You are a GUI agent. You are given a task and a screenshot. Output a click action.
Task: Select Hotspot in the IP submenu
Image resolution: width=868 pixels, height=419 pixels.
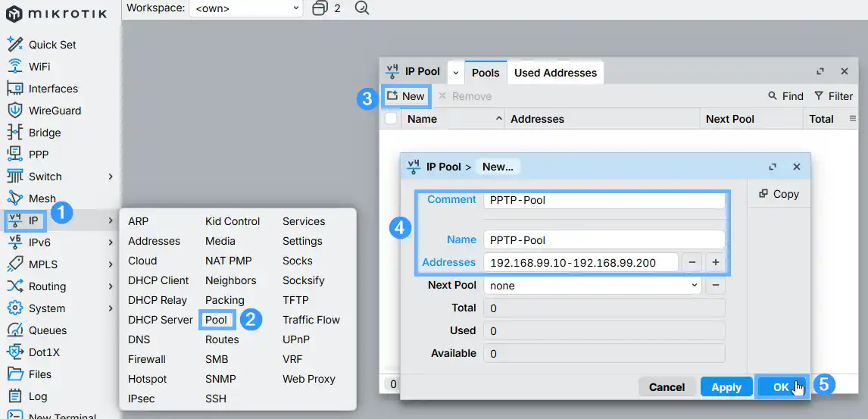point(147,379)
